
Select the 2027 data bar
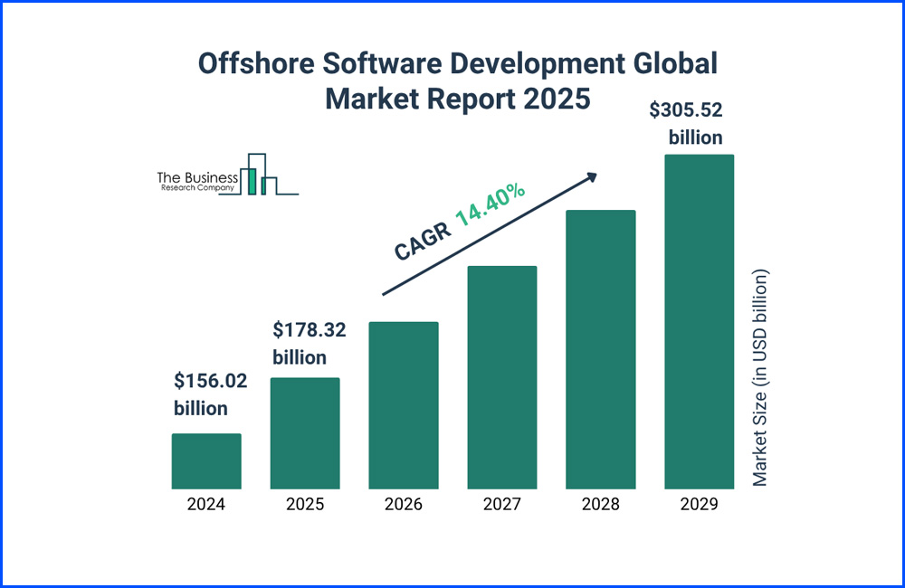pos(503,378)
